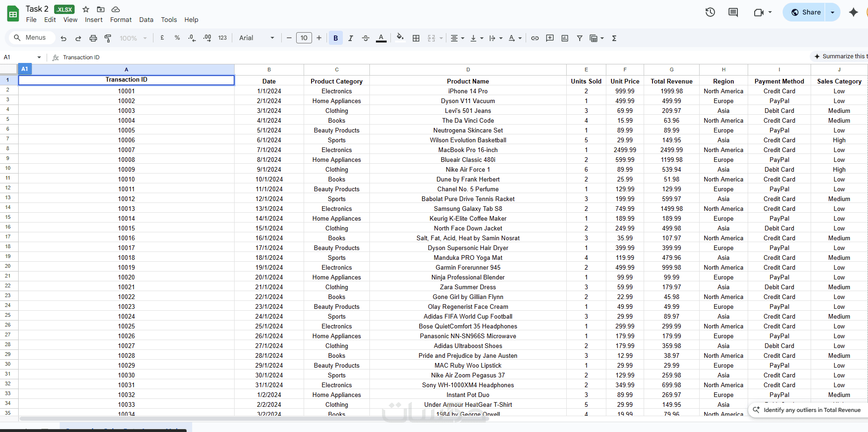This screenshot has width=868, height=432.
Task: Check the cloud document status icon
Action: click(116, 9)
